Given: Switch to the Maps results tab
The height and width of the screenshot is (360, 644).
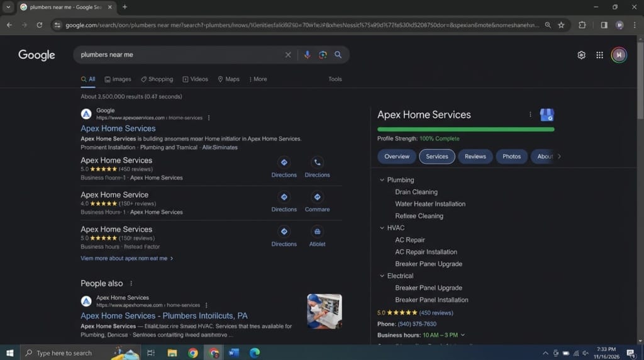Looking at the screenshot, I should coord(228,79).
